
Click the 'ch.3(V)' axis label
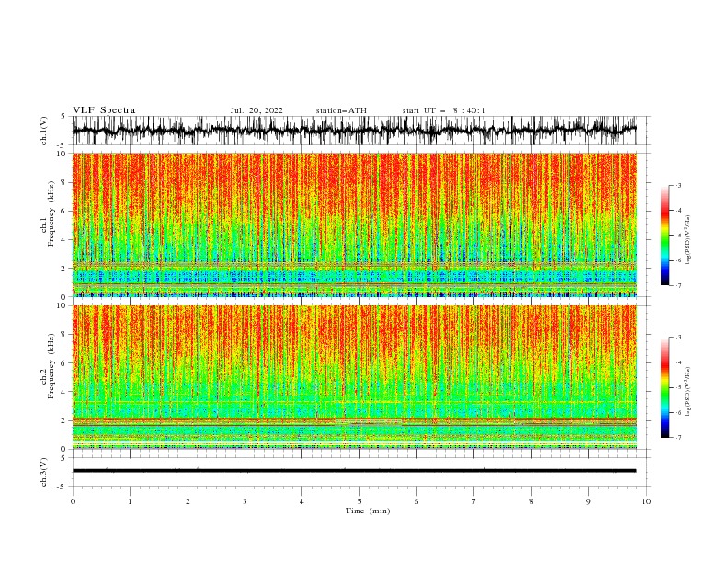coord(44,472)
